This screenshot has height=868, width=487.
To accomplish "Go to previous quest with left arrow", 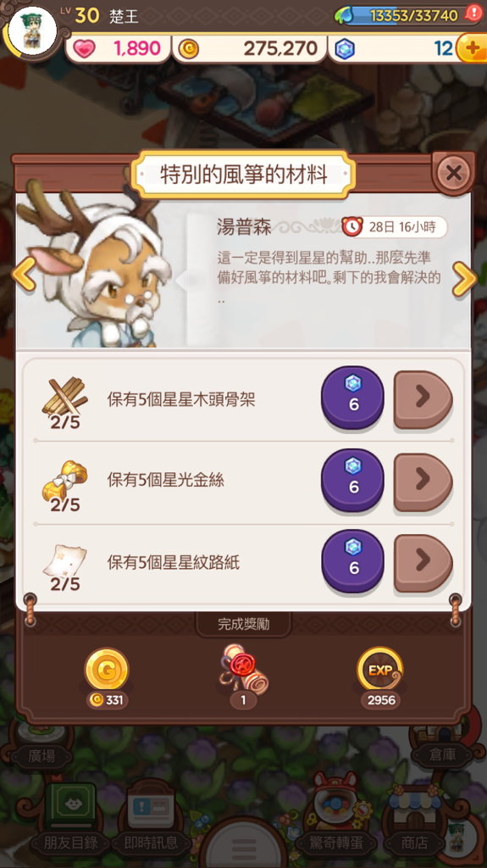I will (x=25, y=276).
